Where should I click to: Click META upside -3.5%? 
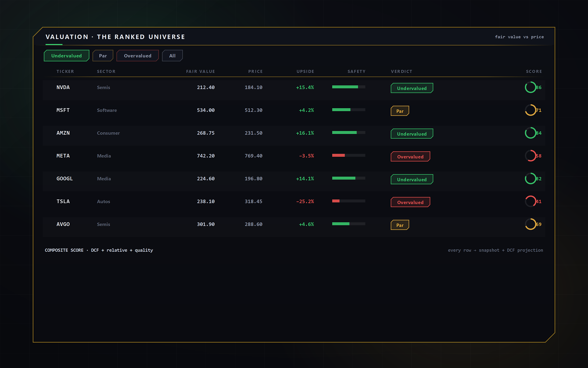[306, 156]
